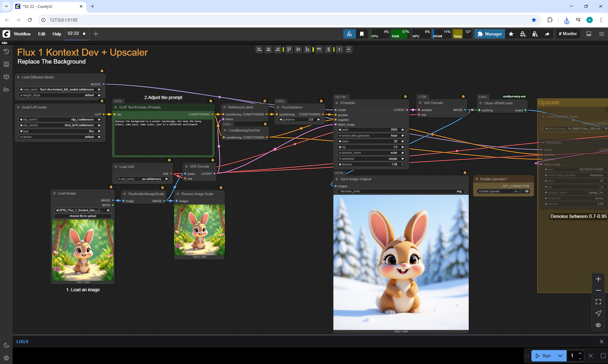
Task: Click the Manager button
Action: point(490,34)
